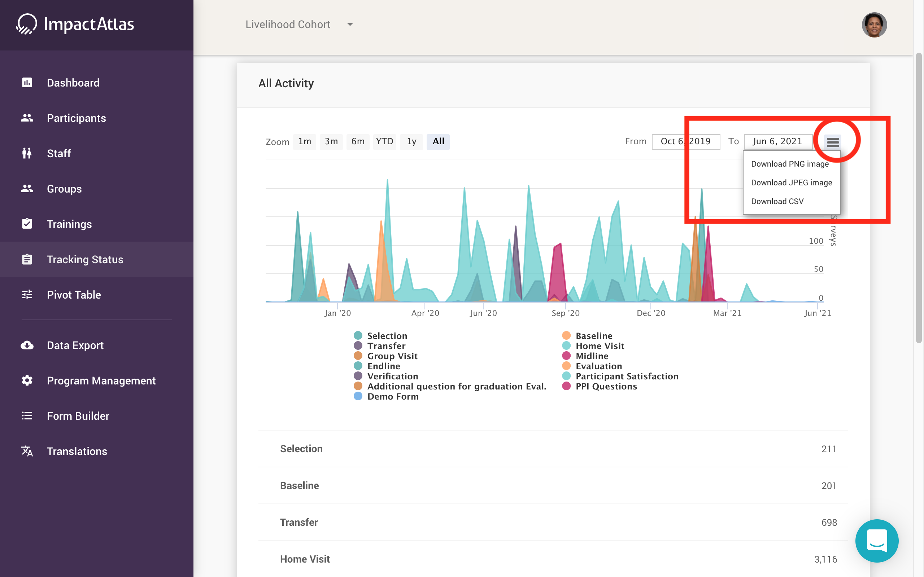
Task: Click the Translations language icon
Action: click(27, 451)
